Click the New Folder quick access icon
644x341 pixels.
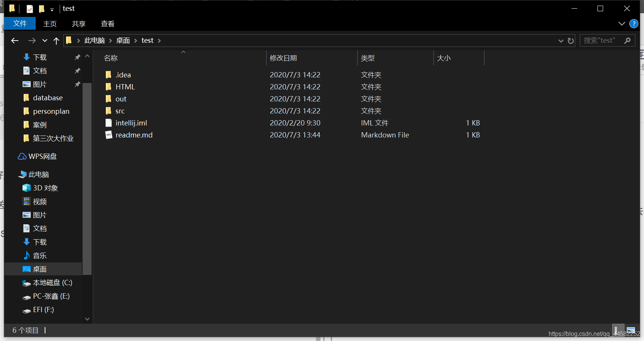tap(41, 9)
